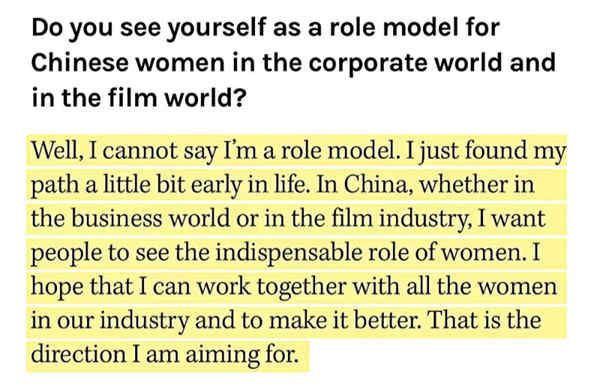Image resolution: width=600 pixels, height=389 pixels.
Task: Click the word "Chinese" in the bold question
Action: (80, 62)
